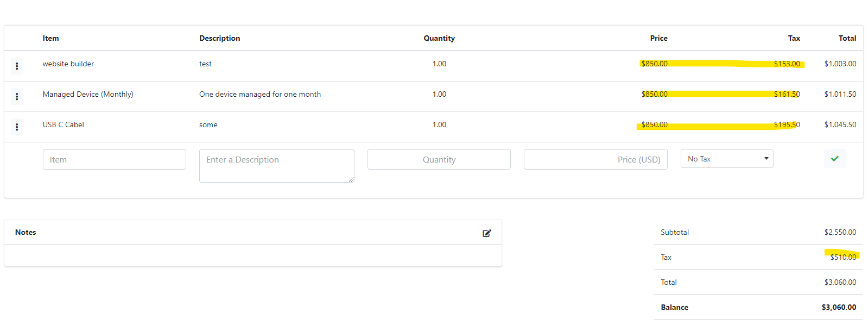Confirm new line item with green checkmark
The height and width of the screenshot is (324, 868).
pyautogui.click(x=834, y=159)
